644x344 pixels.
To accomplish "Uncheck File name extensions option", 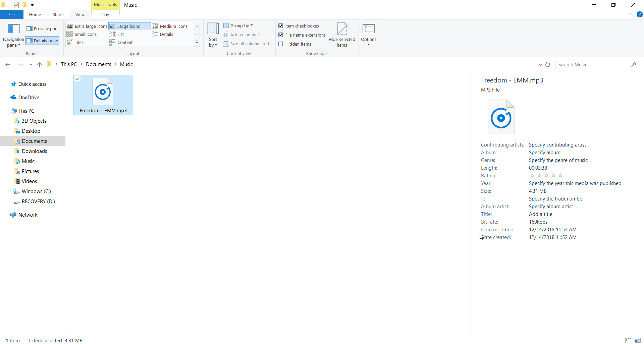I will tap(281, 35).
